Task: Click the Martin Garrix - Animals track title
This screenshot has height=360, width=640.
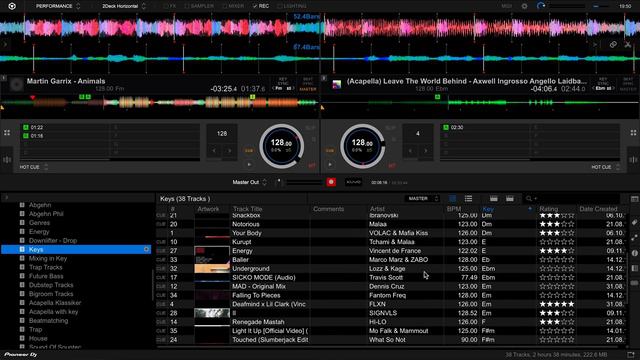Action: point(66,81)
